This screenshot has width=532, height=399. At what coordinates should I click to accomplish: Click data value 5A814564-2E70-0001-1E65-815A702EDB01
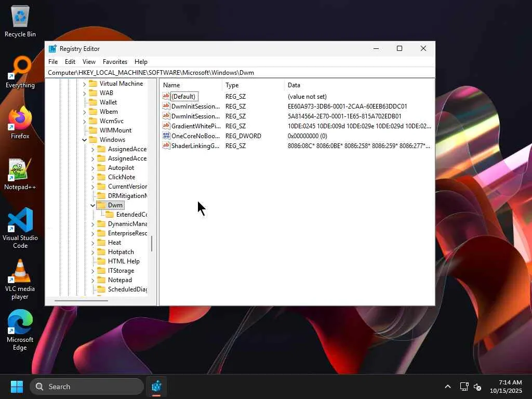(x=344, y=116)
